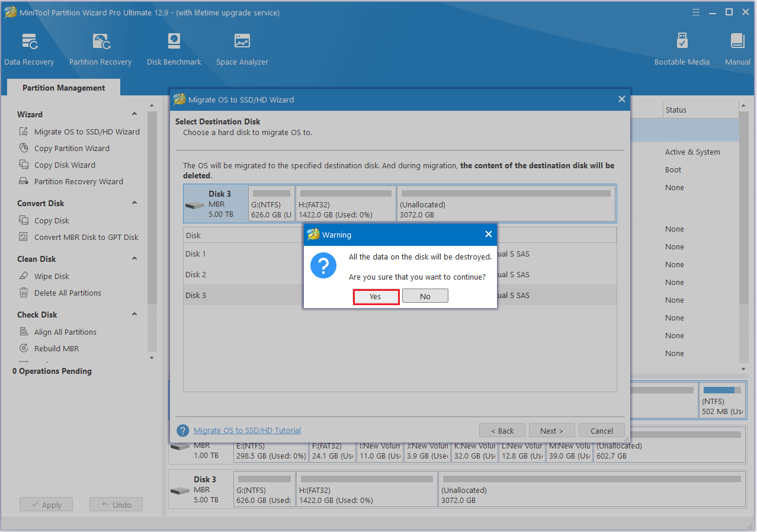Viewport: 757px width, 532px height.
Task: Select H:(FAT32) on the bottom Disk 3 map
Action: pyautogui.click(x=367, y=489)
